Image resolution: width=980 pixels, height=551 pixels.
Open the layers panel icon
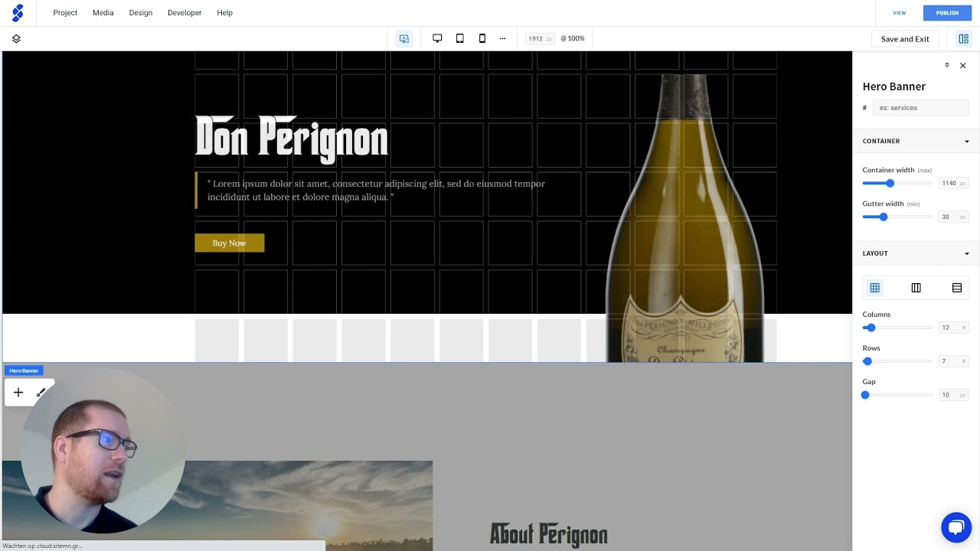pos(16,38)
